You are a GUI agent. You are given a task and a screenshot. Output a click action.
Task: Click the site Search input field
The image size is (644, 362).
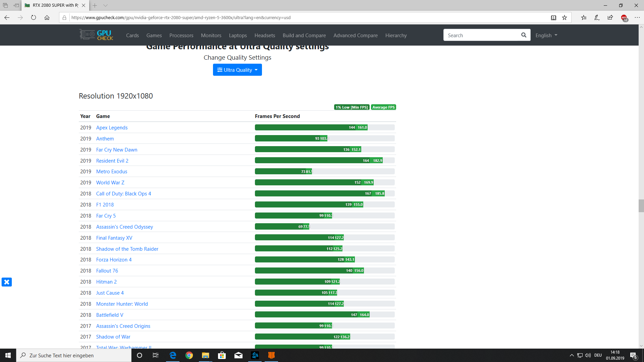click(x=481, y=35)
